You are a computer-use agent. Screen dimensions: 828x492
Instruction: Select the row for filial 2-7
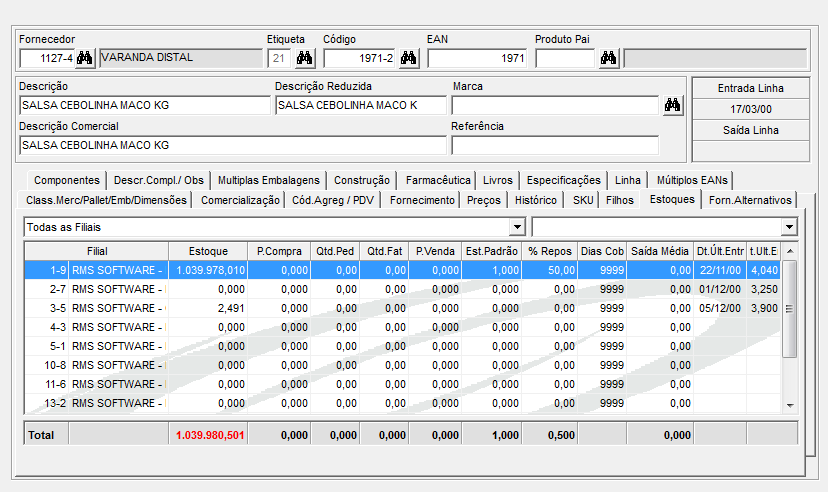402,289
